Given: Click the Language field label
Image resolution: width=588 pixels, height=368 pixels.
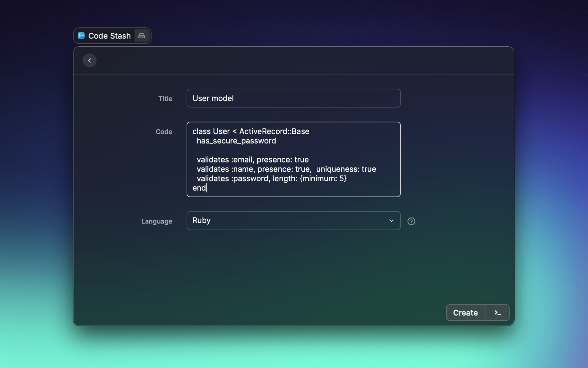Looking at the screenshot, I should click(x=157, y=221).
